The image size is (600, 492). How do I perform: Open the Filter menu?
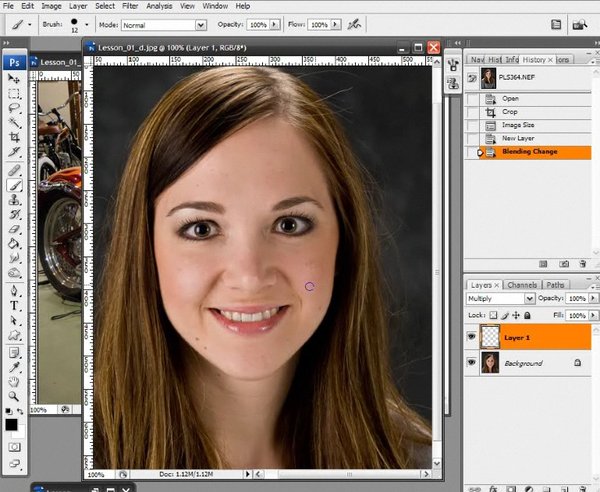coord(130,6)
